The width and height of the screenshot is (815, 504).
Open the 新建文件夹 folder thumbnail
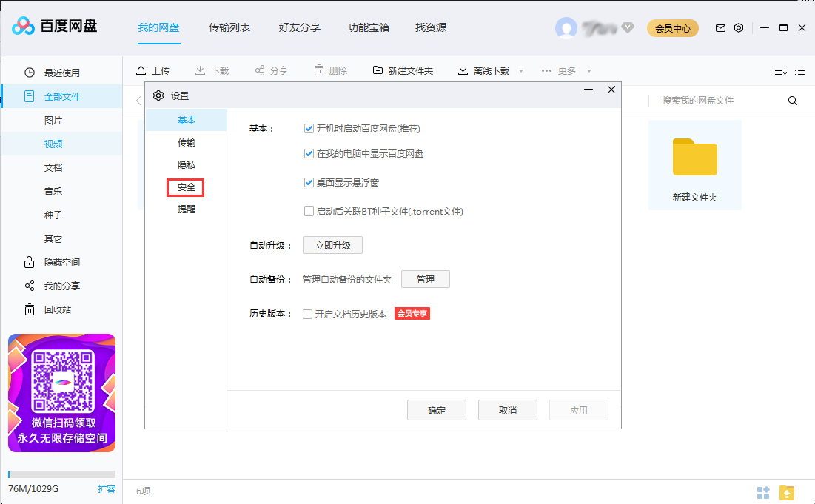(694, 157)
